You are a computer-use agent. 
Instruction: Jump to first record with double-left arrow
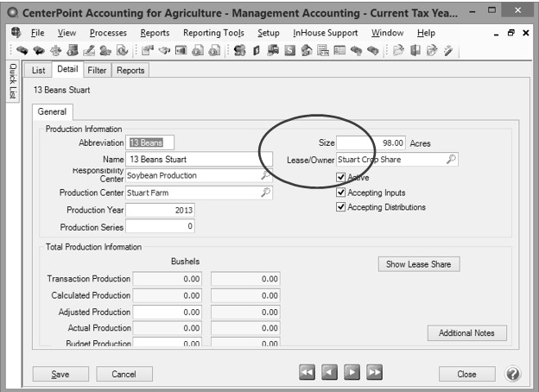coord(307,372)
